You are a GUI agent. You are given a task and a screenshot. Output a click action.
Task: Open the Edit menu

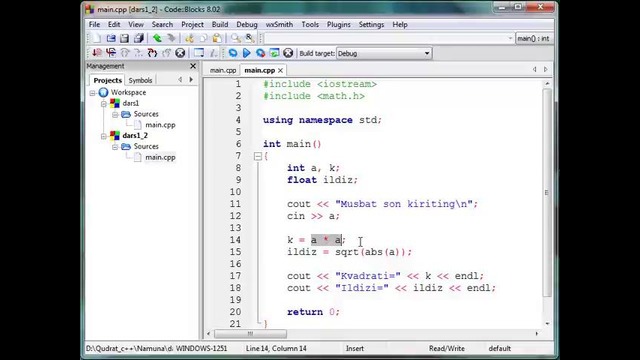pyautogui.click(x=114, y=24)
